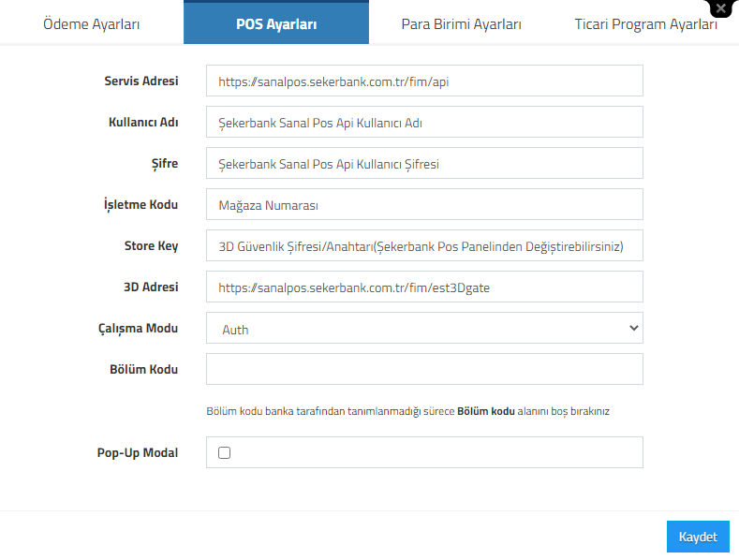Focus the Servis Adresi input field

click(x=424, y=81)
